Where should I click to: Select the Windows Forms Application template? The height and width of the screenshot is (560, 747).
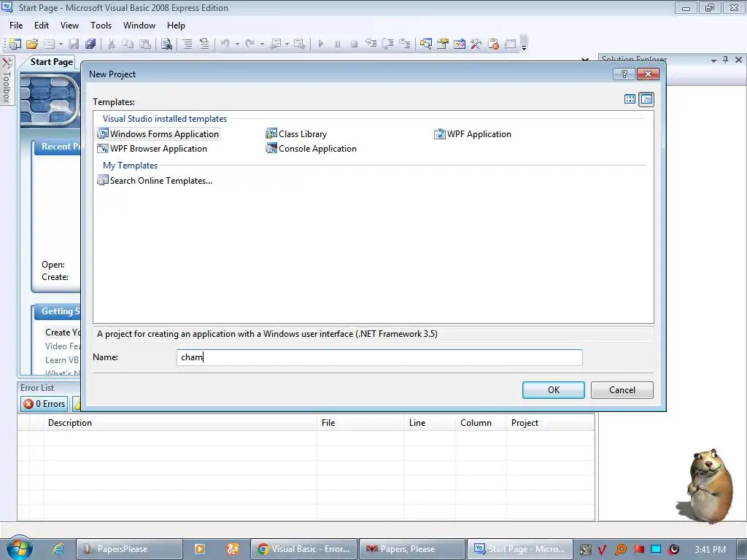158,134
